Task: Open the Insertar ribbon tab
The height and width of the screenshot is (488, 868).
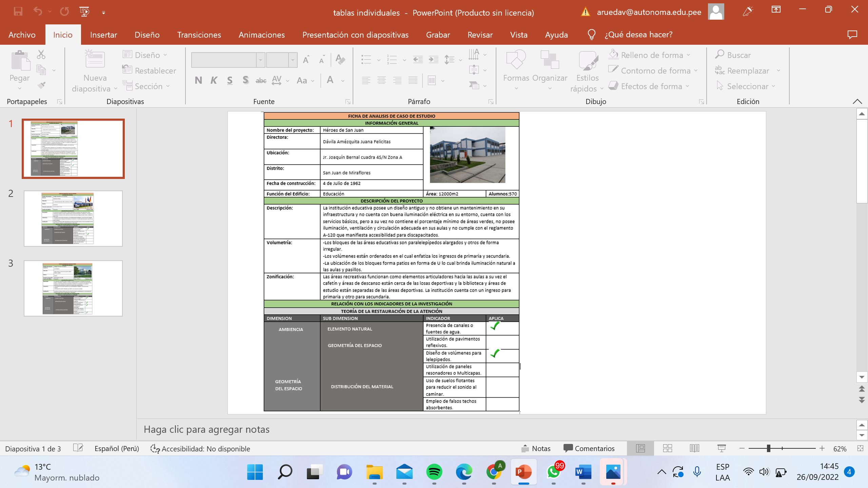Action: coord(103,35)
